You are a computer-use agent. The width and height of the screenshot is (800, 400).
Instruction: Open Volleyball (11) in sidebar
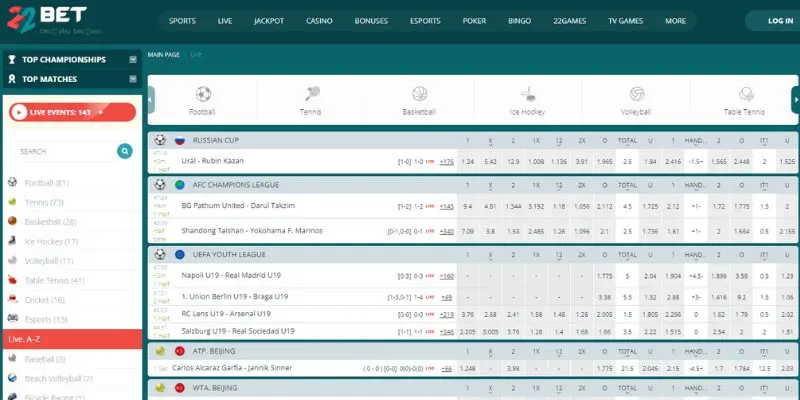[x=48, y=261]
